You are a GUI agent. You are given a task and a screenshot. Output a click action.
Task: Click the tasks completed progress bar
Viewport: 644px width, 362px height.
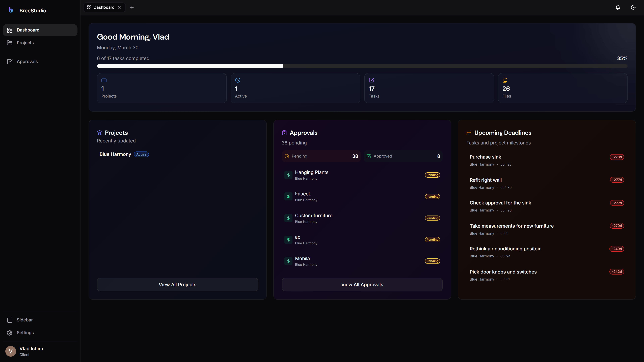coord(362,66)
